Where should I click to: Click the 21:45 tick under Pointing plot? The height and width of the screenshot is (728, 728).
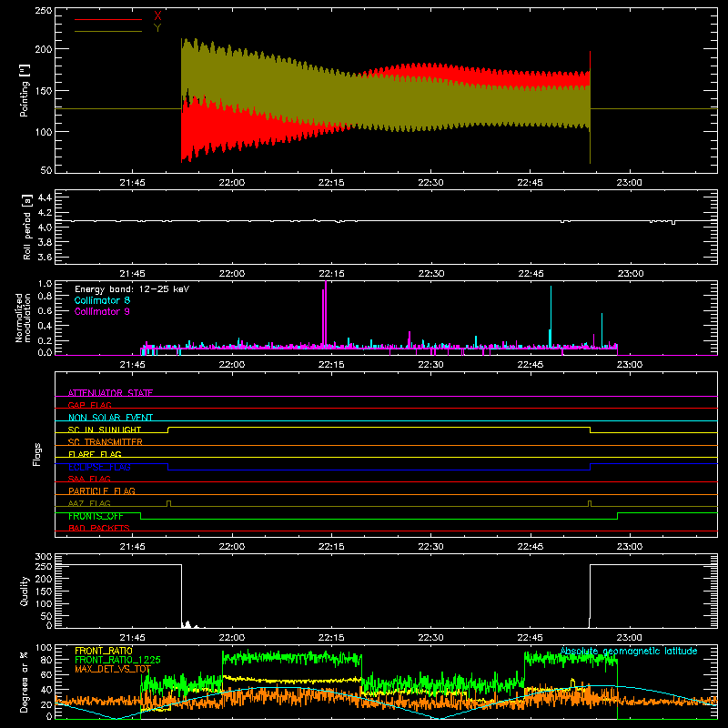click(132, 183)
